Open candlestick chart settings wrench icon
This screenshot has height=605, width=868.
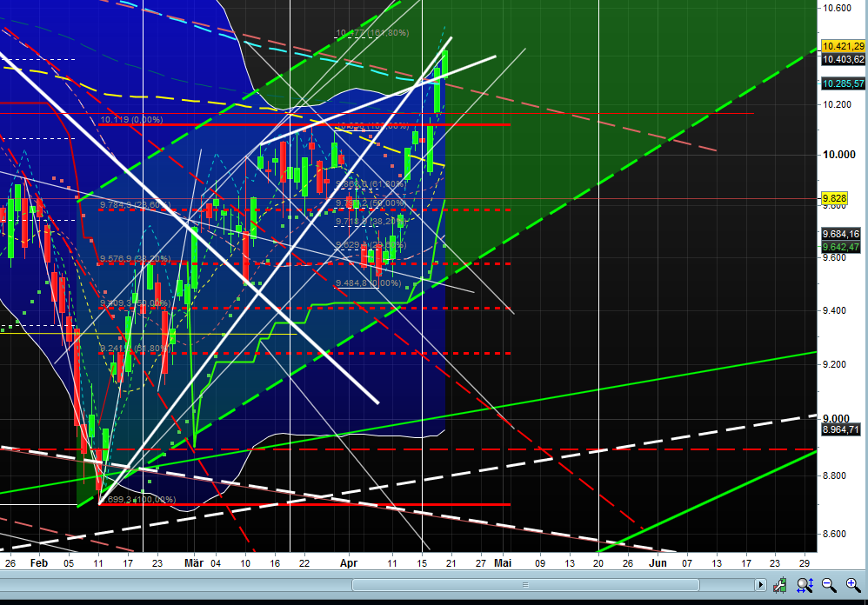click(780, 585)
